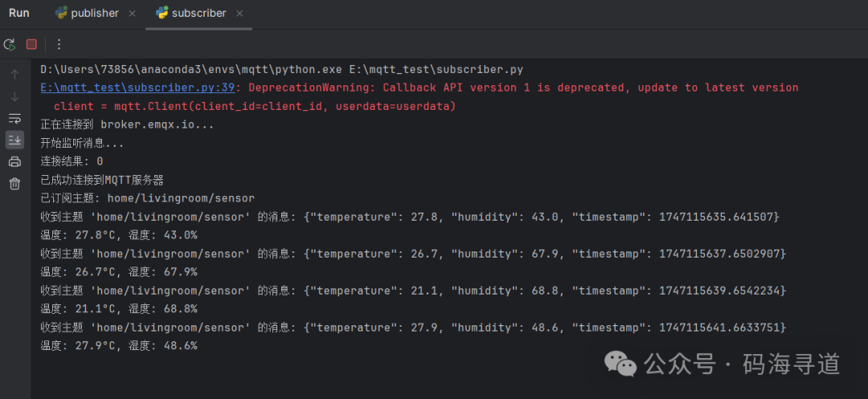Click the '温度: 27.9°C, 湿度: 48.6%' line
The width and height of the screenshot is (868, 399).
coord(119,346)
